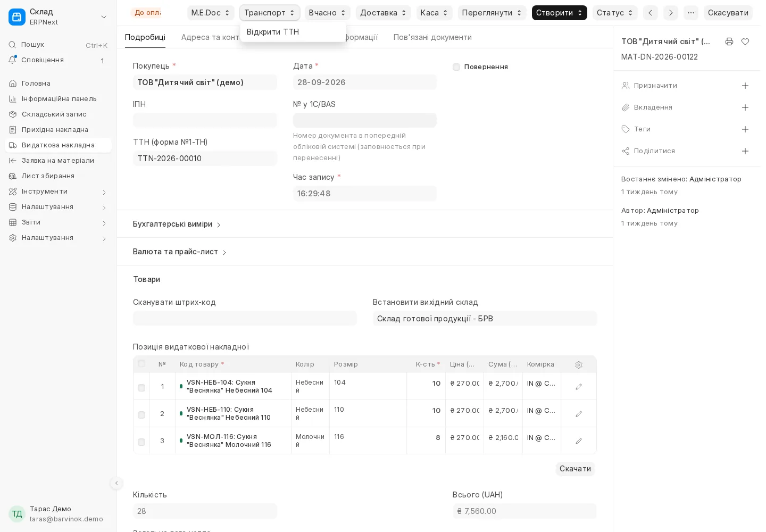
Task: Add a tag with Теги plus icon
Action: click(x=745, y=129)
